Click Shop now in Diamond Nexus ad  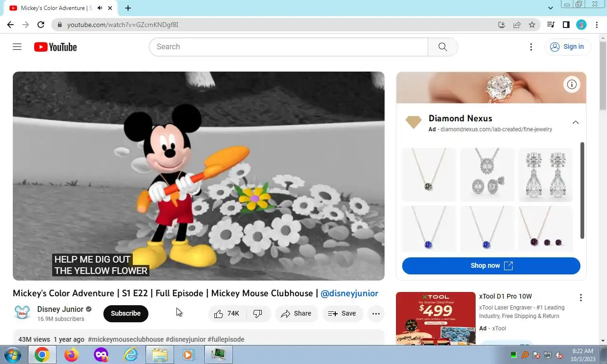491,265
